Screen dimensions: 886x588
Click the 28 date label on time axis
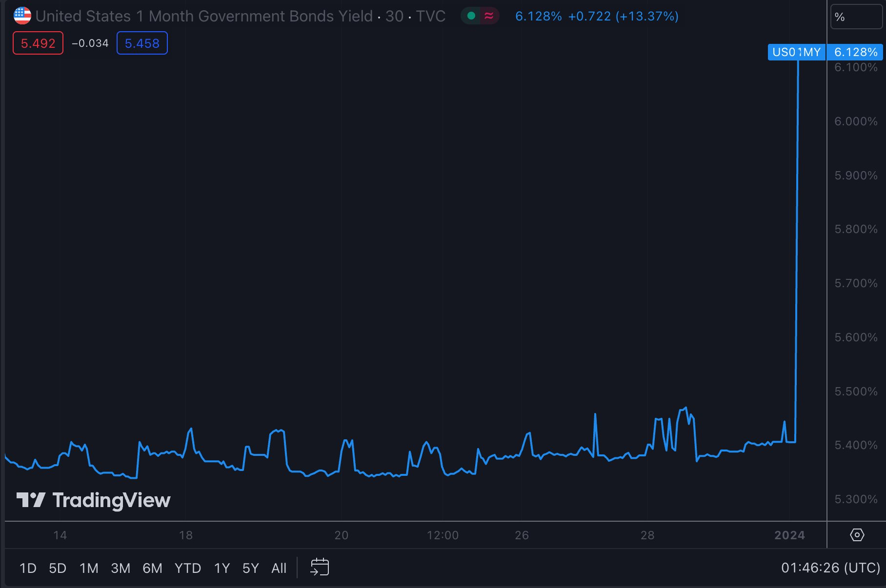(x=647, y=535)
